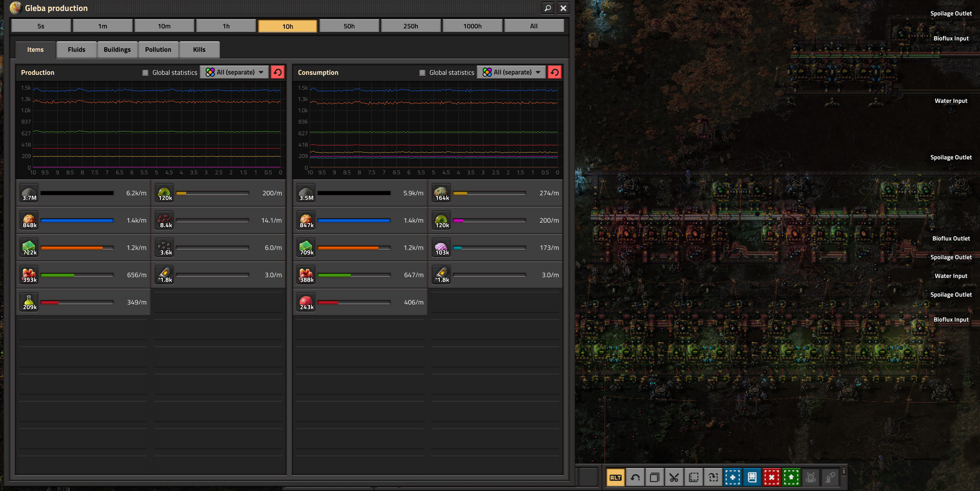Click the yumako seed icon showing 8.4k
Image resolution: width=980 pixels, height=491 pixels.
pos(165,220)
